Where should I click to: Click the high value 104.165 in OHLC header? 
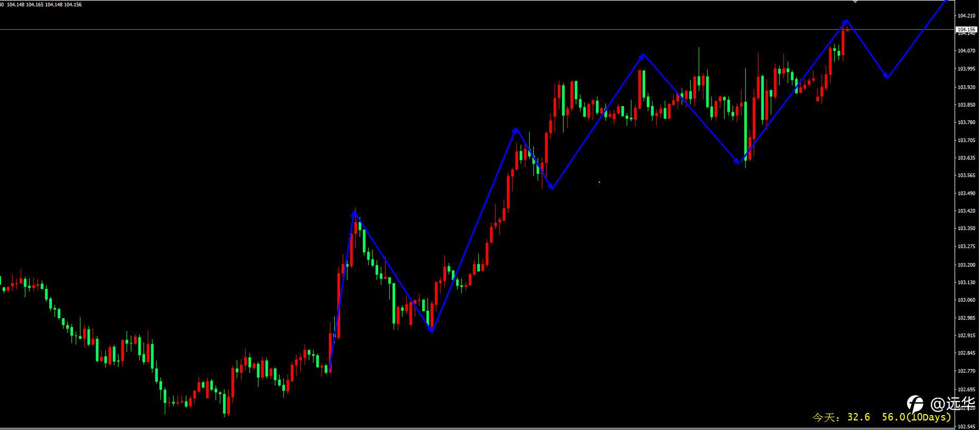35,5
